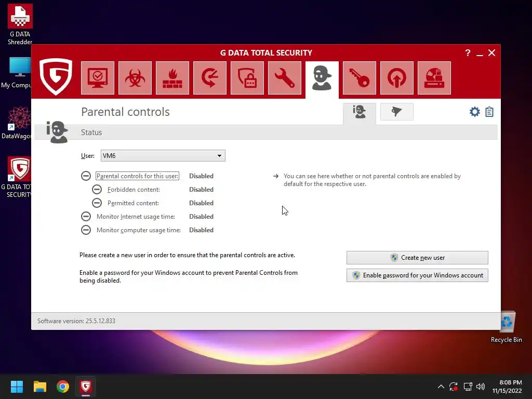Open the G DATA Total Security desktop shortcut

coord(17,178)
